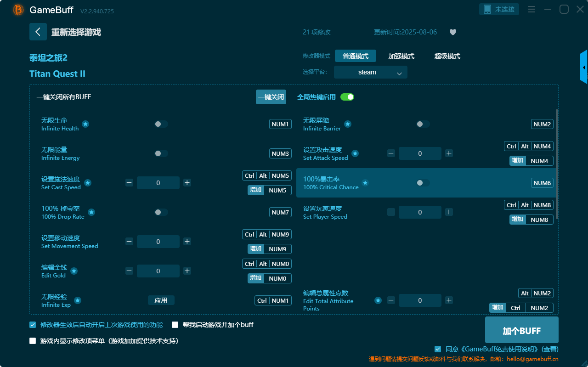This screenshot has width=588, height=367.
Task: Decrease the Set Player Speed value with minus
Action: click(x=391, y=212)
